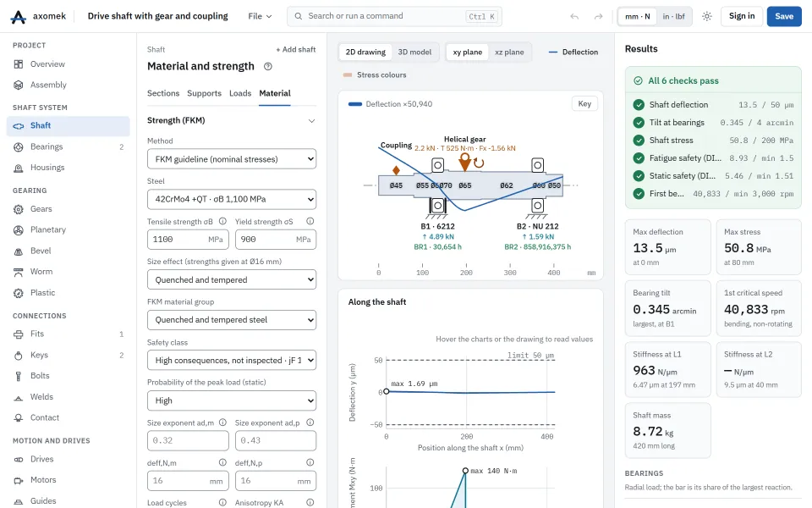The height and width of the screenshot is (508, 812).
Task: Switch to the Loads tab
Action: [x=240, y=93]
